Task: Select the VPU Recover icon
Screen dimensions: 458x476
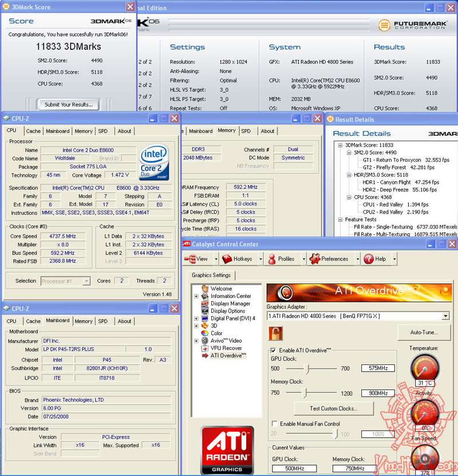Action: pos(205,348)
